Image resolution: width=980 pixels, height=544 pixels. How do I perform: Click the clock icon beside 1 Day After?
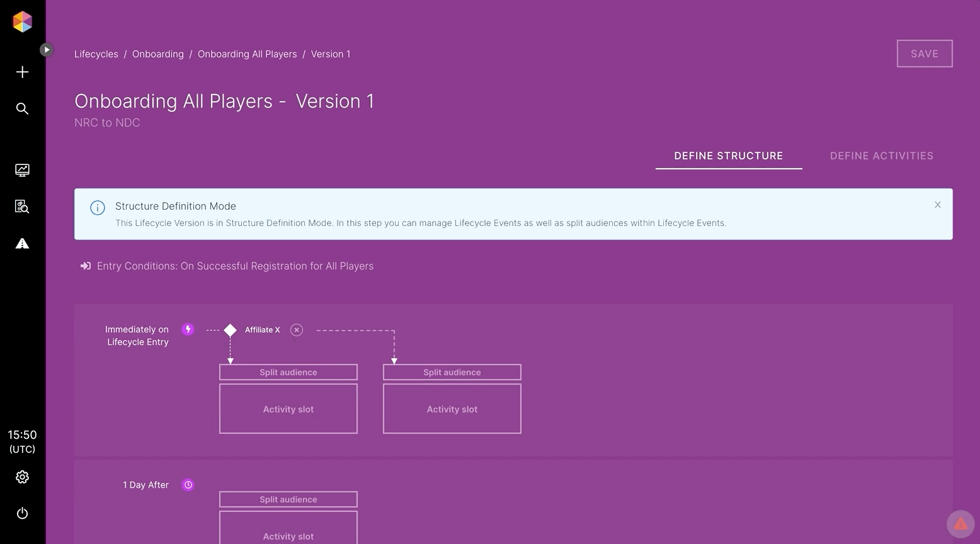point(188,485)
